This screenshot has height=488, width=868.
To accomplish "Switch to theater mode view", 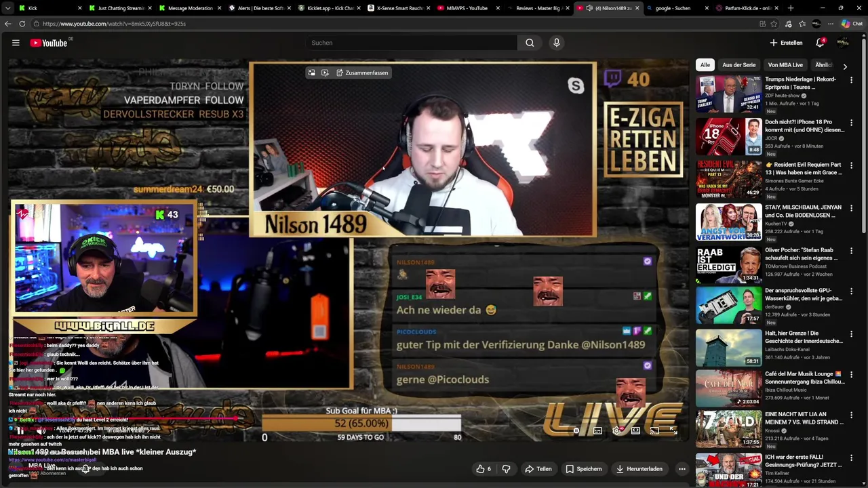I will [x=635, y=430].
